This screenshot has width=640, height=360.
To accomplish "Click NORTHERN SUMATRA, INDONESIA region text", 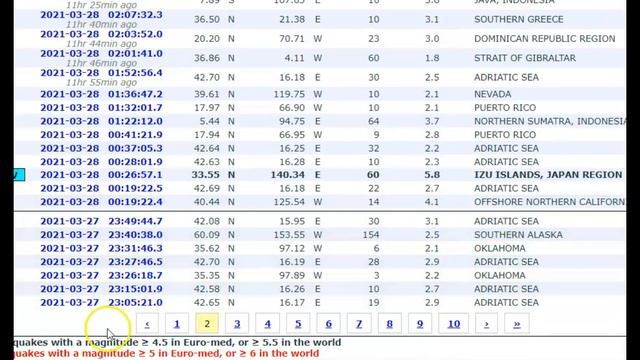I will (x=550, y=121).
